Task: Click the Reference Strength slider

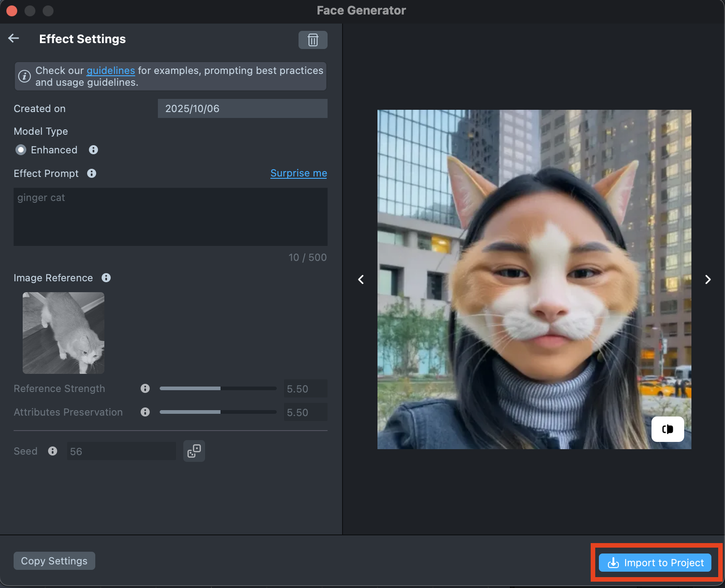Action: point(218,388)
